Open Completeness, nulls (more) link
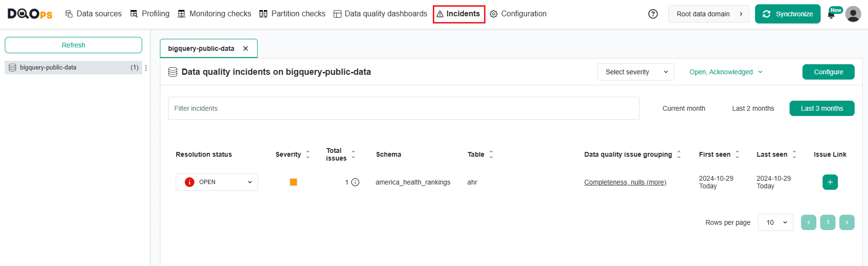 pyautogui.click(x=625, y=182)
